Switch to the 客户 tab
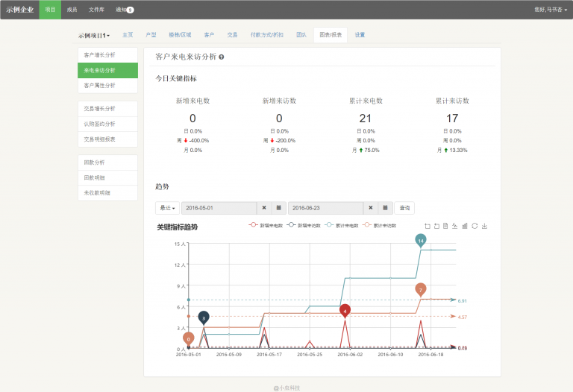 point(209,35)
